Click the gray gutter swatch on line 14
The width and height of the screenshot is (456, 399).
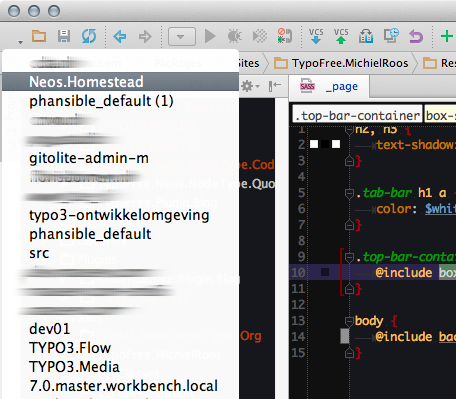coord(345,336)
